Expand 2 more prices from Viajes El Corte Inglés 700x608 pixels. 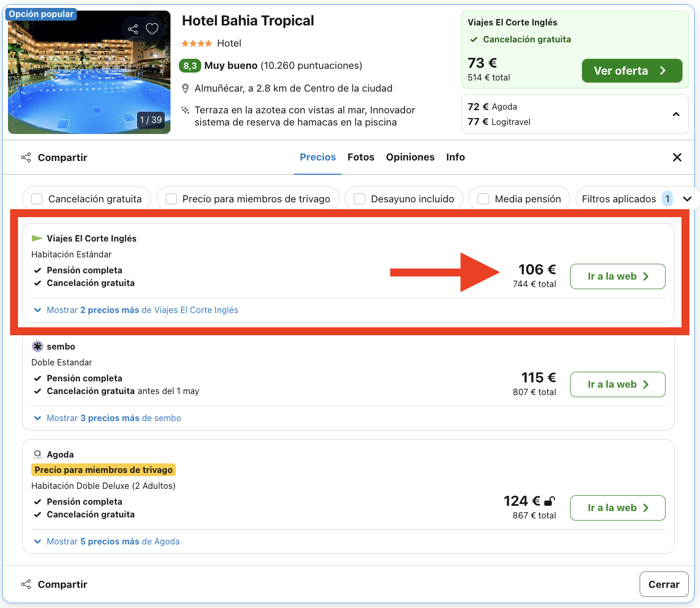[142, 310]
